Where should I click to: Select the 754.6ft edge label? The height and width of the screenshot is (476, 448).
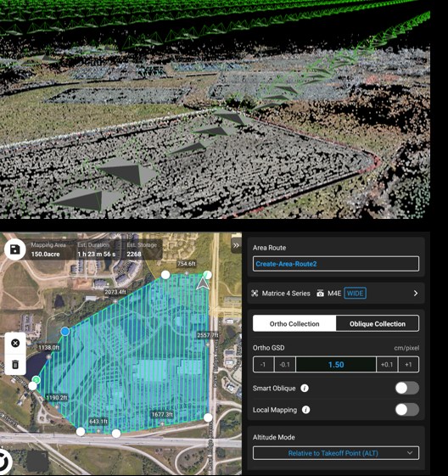(187, 264)
